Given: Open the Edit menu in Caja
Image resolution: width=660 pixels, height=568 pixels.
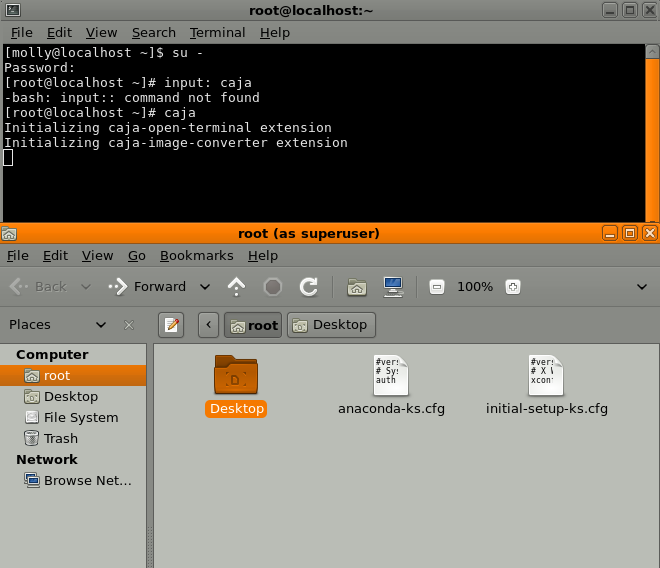Looking at the screenshot, I should tap(55, 256).
